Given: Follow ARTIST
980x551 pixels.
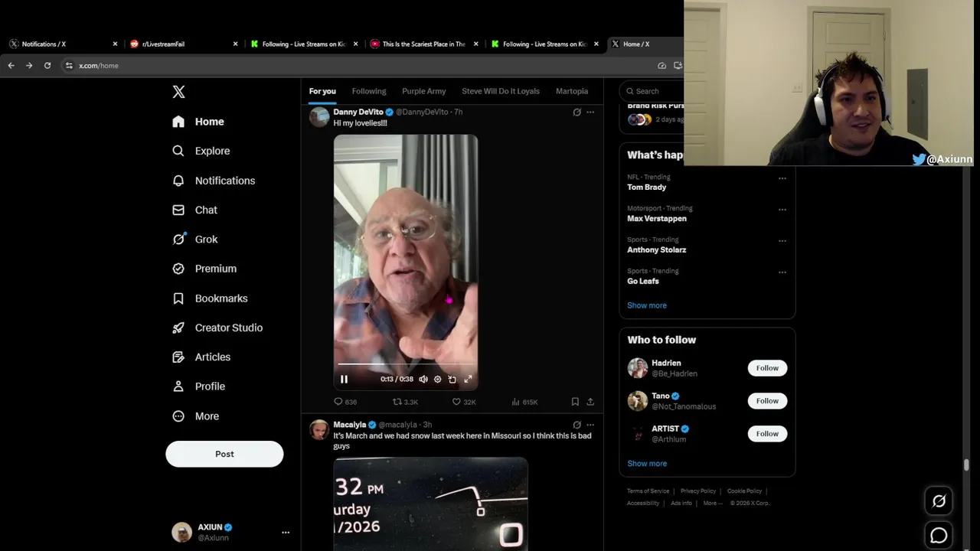Looking at the screenshot, I should 767,434.
